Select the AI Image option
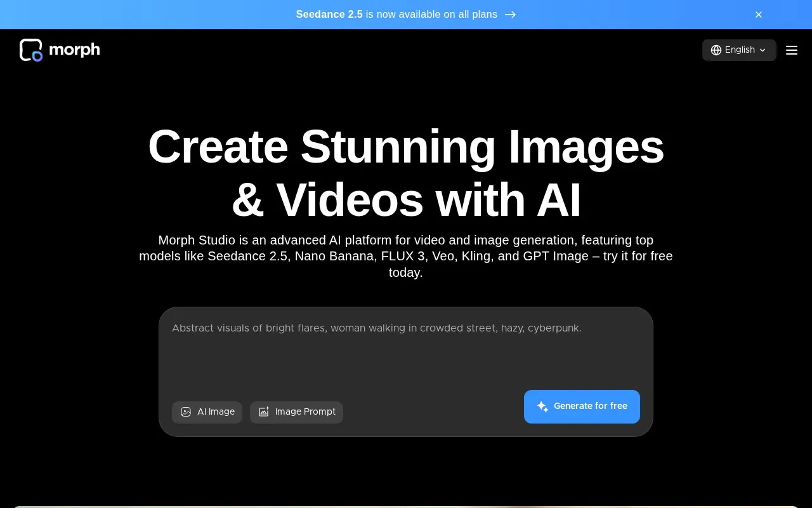 (x=207, y=412)
